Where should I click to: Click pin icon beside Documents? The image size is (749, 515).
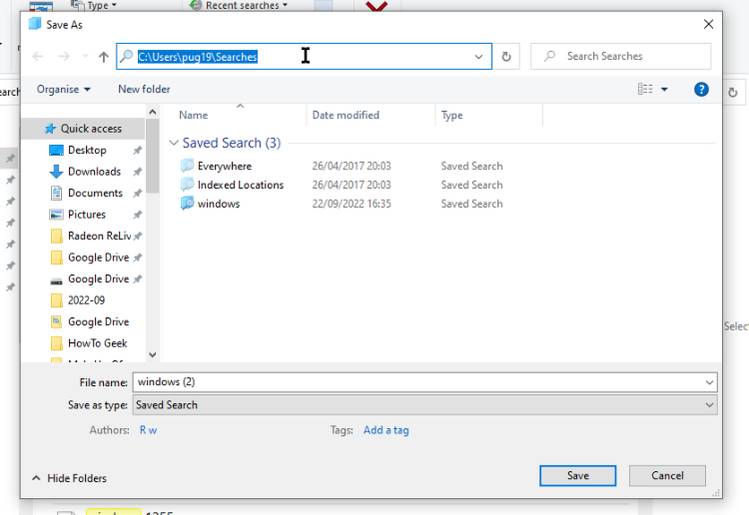tap(138, 193)
